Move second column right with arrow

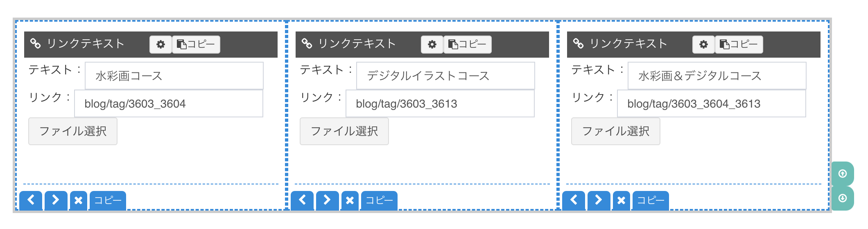[x=327, y=200]
